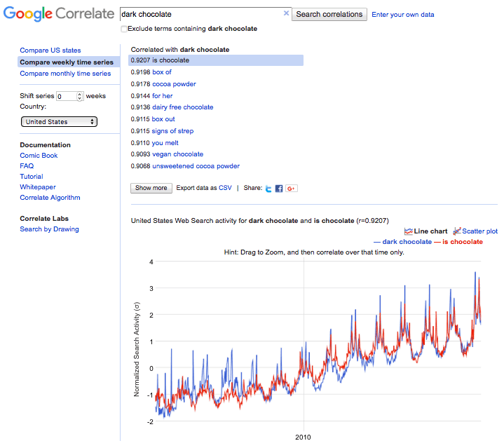Share results on Facebook
Screen dimensions: 504x448
pos(279,189)
